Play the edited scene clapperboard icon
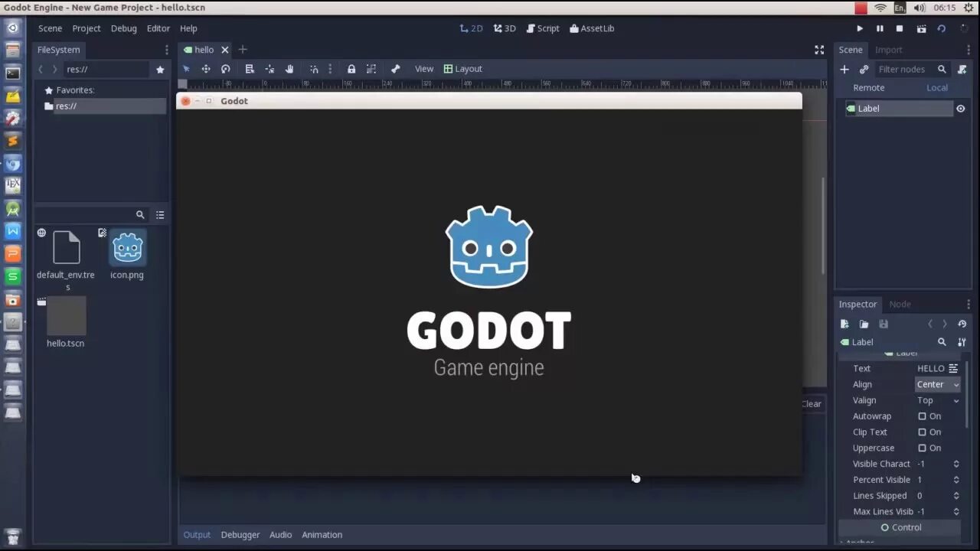The width and height of the screenshot is (980, 551). (921, 28)
